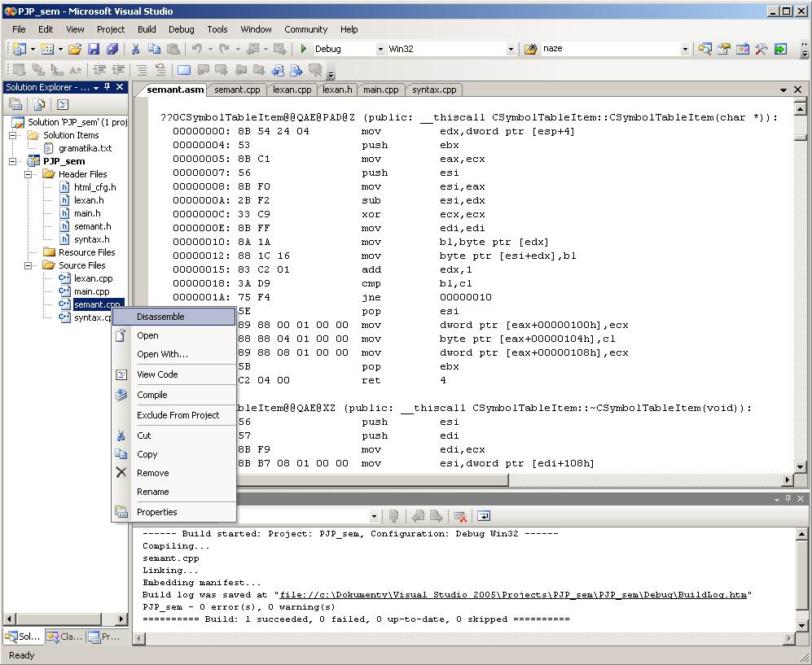Select Exclude From Project menu entry
Viewport: 812px width, 665px height.
[174, 415]
